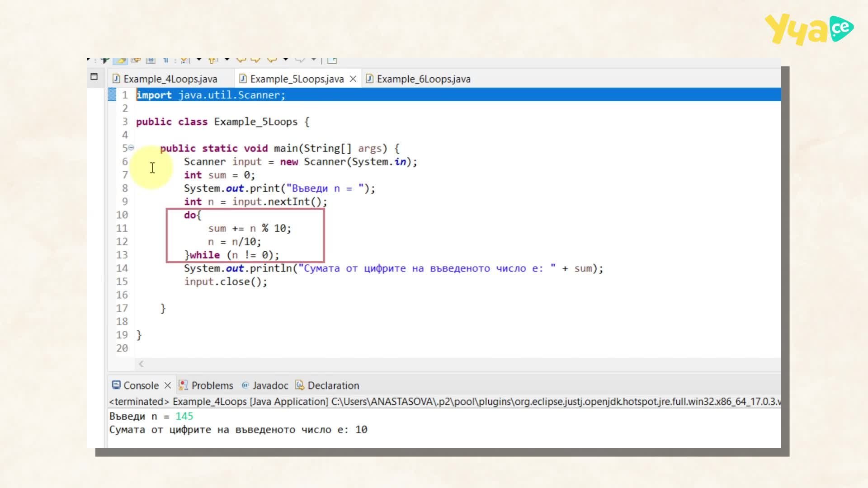This screenshot has width=868, height=488.
Task: Close the Console view
Action: [168, 385]
